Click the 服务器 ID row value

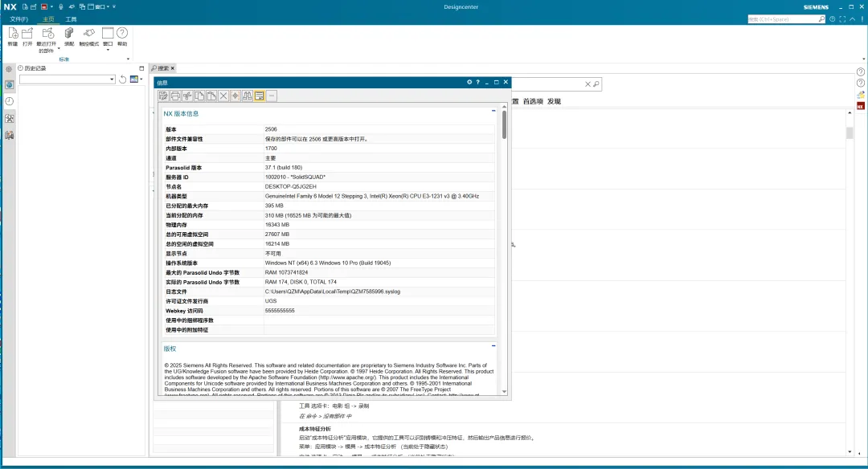point(295,177)
